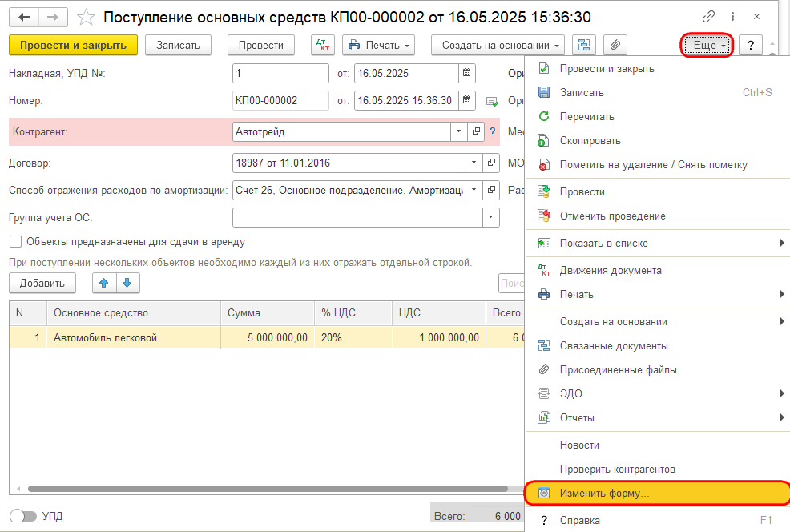Choose 'Отменить проведение' menu item

(657, 216)
